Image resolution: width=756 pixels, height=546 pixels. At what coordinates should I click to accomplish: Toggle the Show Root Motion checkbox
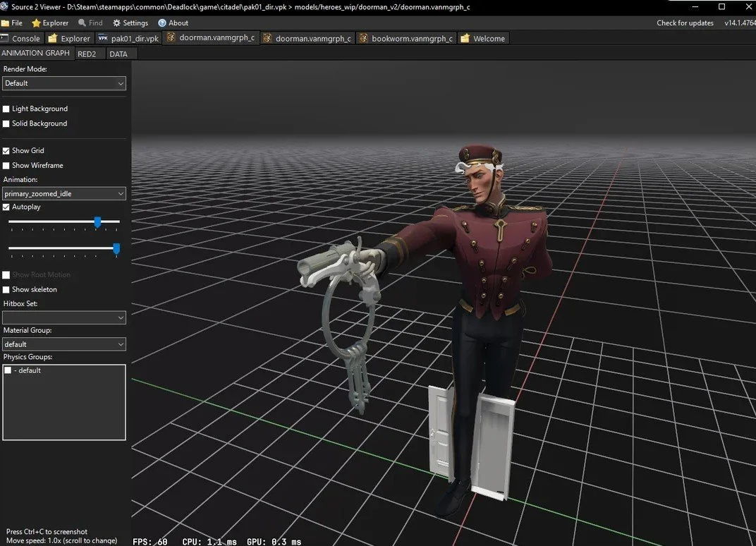[x=6, y=275]
